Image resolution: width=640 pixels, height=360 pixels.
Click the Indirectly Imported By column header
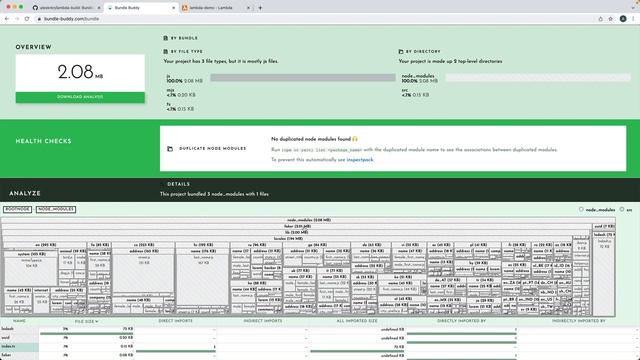click(x=578, y=321)
